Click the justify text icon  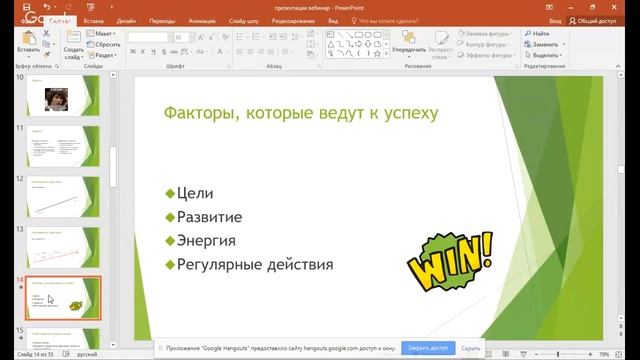coord(271,52)
